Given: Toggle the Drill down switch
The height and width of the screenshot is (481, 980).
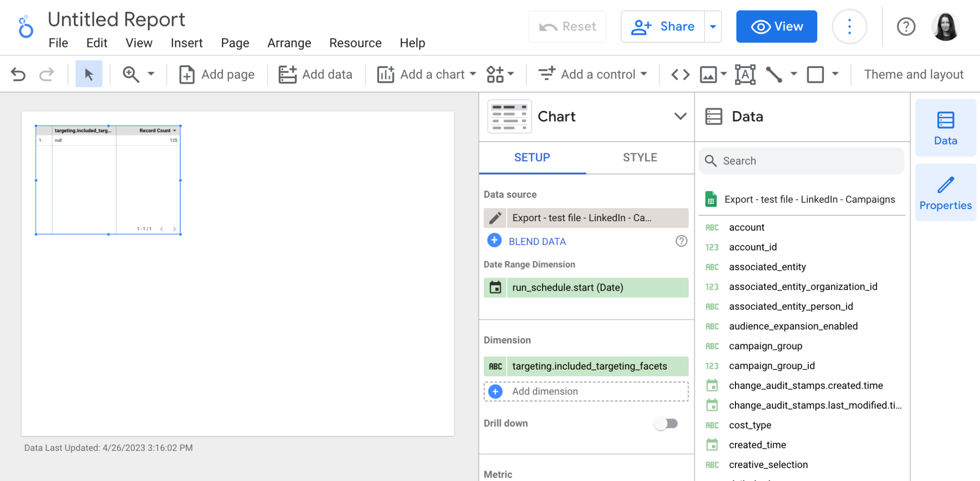Looking at the screenshot, I should tap(666, 423).
